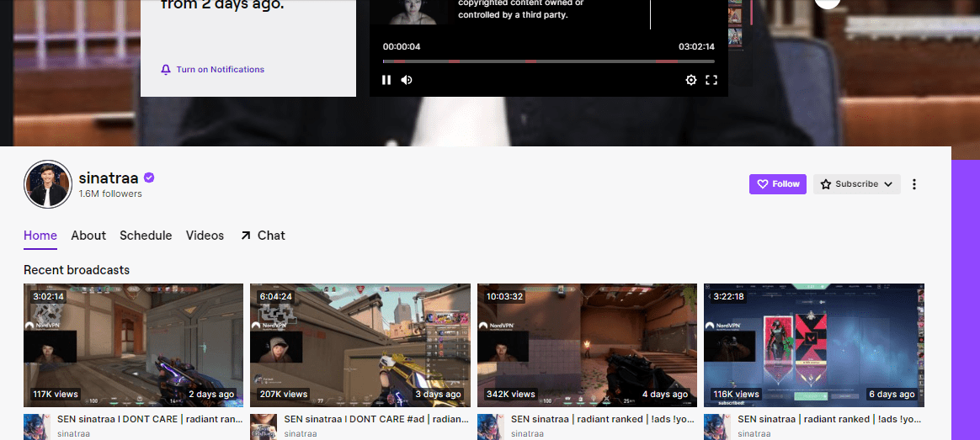Open broadcast thumbnail from 6 days ago
The image size is (980, 440).
(814, 345)
